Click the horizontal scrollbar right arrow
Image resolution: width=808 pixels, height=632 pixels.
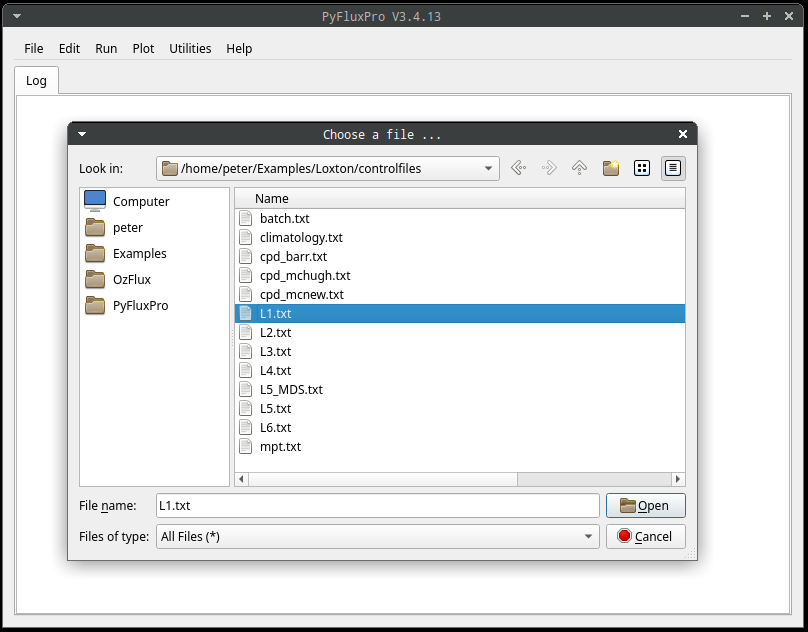(678, 479)
